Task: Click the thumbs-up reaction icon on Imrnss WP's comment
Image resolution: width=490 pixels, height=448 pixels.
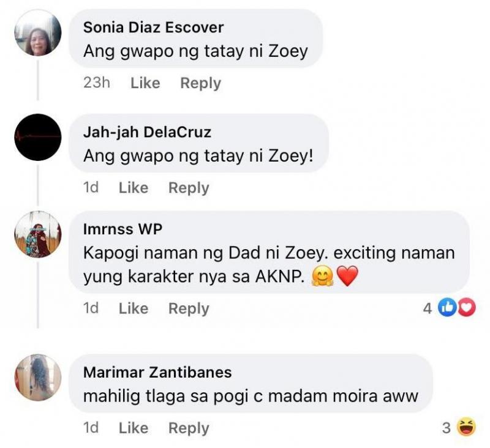Action: (x=447, y=307)
